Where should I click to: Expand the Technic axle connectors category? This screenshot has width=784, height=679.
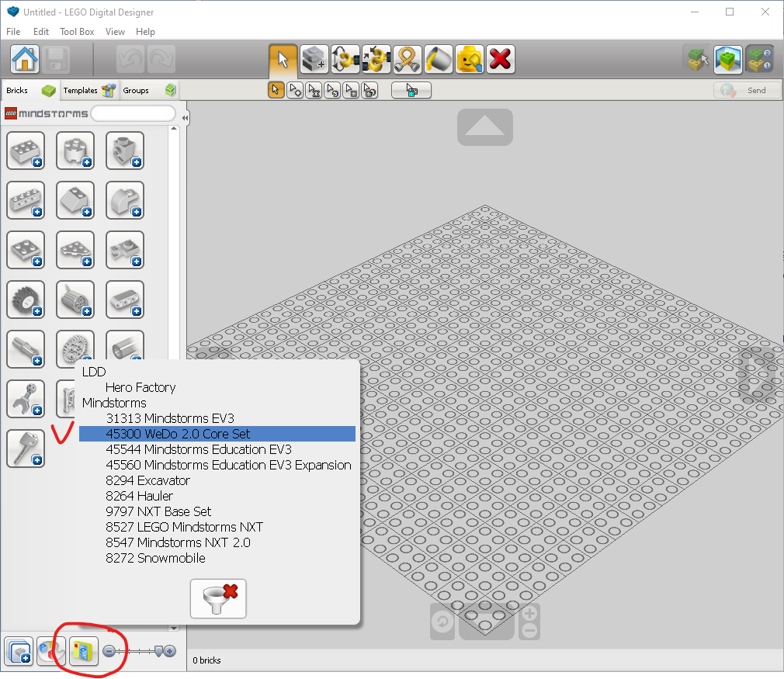pyautogui.click(x=26, y=349)
